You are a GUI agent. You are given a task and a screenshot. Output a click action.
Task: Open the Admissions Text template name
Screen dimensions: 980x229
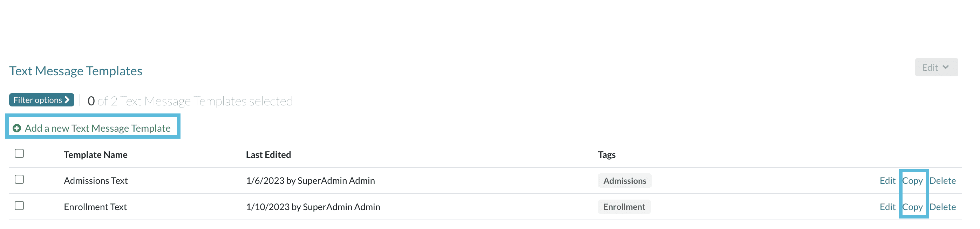95,181
